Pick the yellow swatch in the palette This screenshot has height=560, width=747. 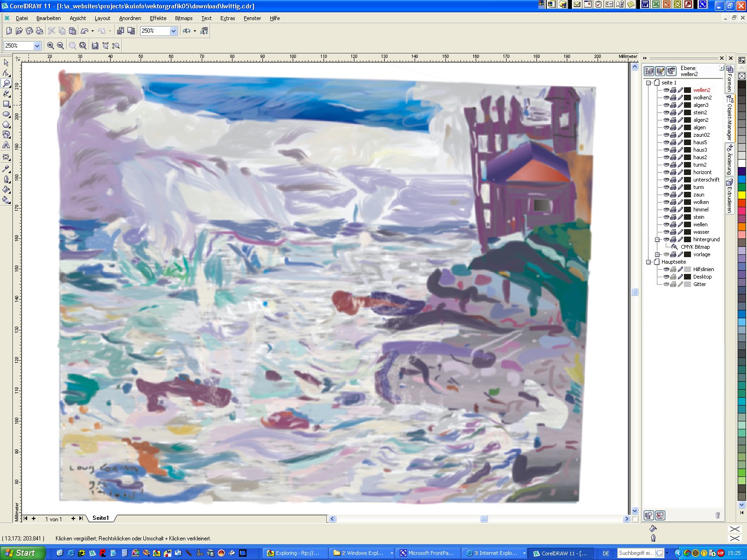[741, 195]
